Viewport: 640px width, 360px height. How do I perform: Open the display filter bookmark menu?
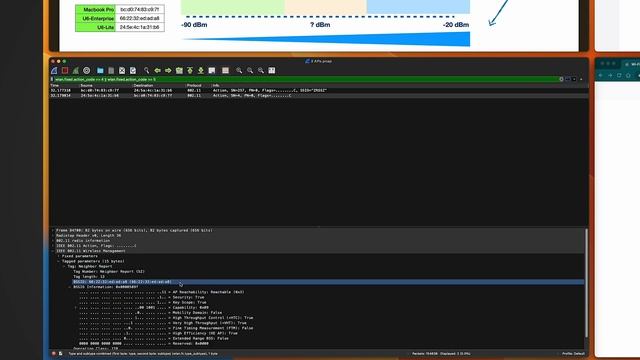tap(52, 79)
